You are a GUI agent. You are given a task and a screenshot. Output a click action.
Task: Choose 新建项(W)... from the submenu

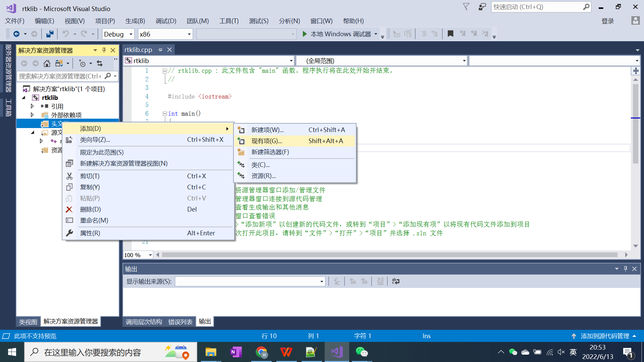[295, 130]
